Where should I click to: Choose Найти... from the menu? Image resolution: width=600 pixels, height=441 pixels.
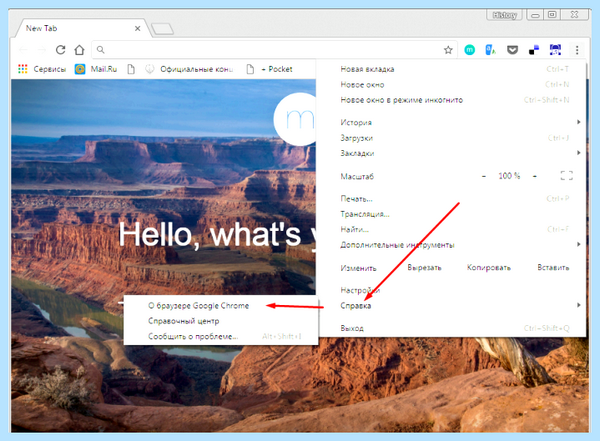tap(452, 229)
